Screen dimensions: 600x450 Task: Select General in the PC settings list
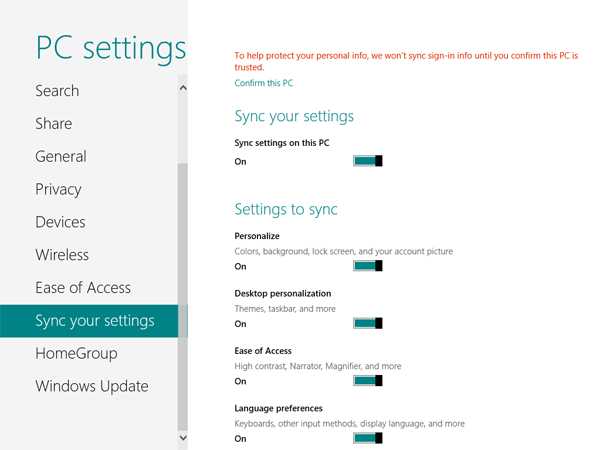click(x=89, y=157)
